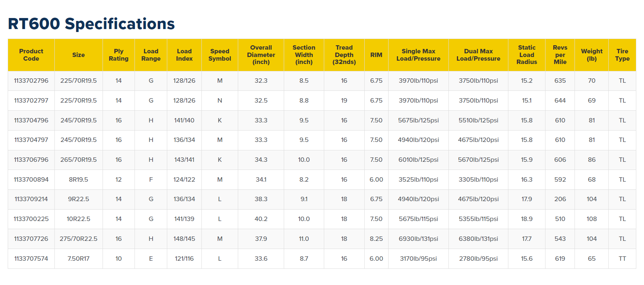Click the Weight (lb) column header
Viewport: 644px width, 285px height.
coord(592,55)
